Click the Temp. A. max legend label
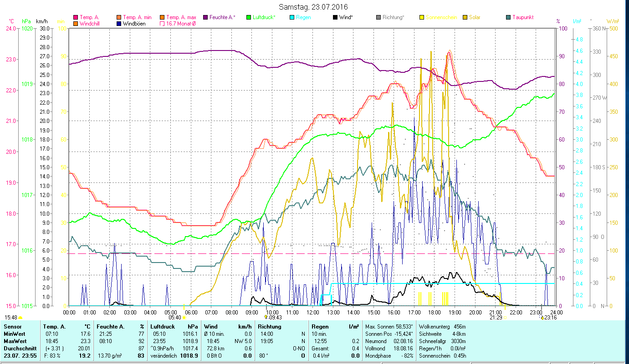 pyautogui.click(x=181, y=17)
